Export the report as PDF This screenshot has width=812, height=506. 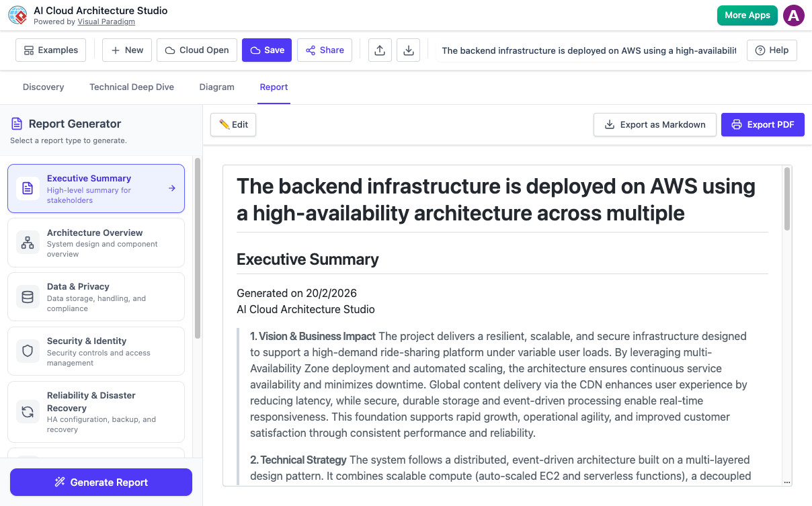click(762, 124)
